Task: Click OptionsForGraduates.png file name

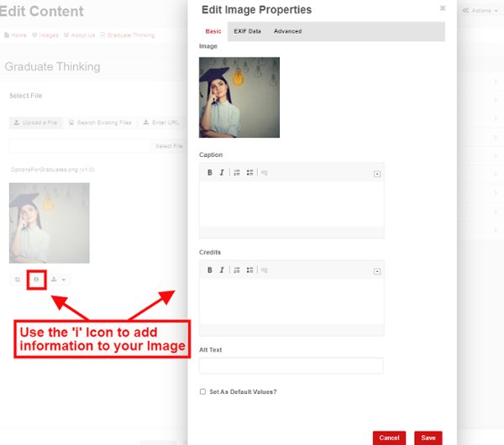Action: 53,170
